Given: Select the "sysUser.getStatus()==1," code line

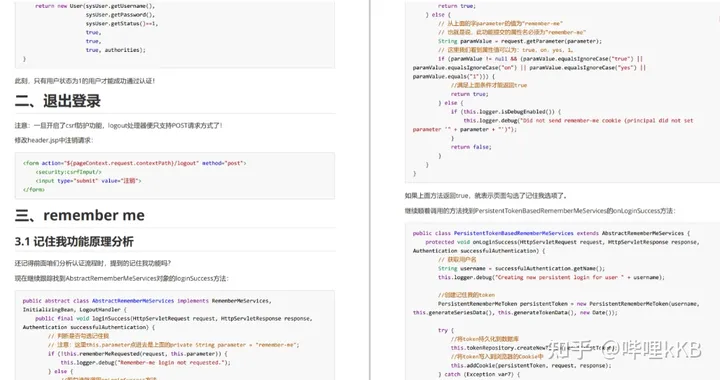Looking at the screenshot, I should [122, 23].
